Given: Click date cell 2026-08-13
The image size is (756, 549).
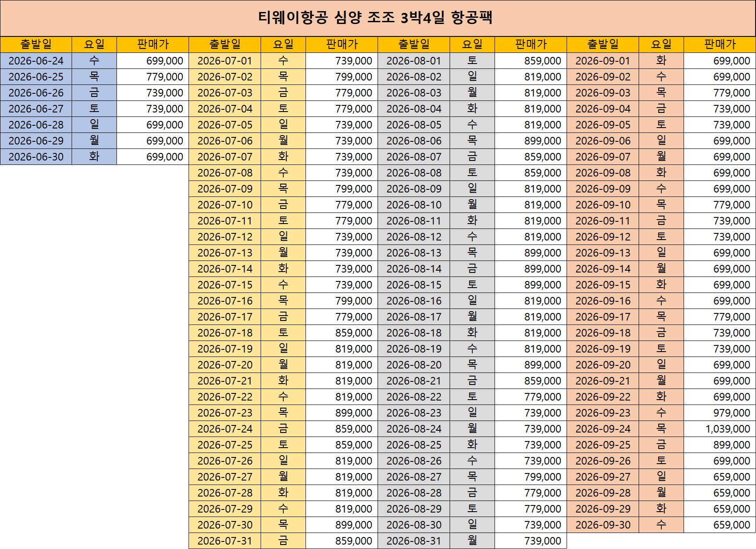Looking at the screenshot, I should 414,253.
